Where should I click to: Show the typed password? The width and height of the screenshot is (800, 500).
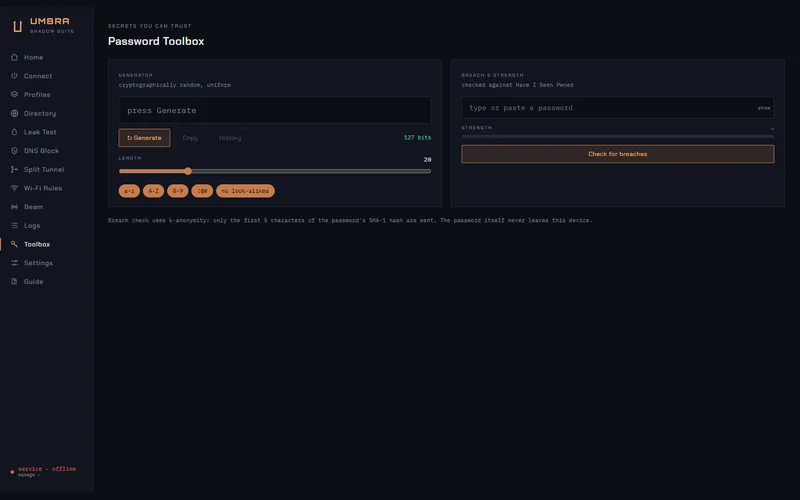pyautogui.click(x=764, y=108)
